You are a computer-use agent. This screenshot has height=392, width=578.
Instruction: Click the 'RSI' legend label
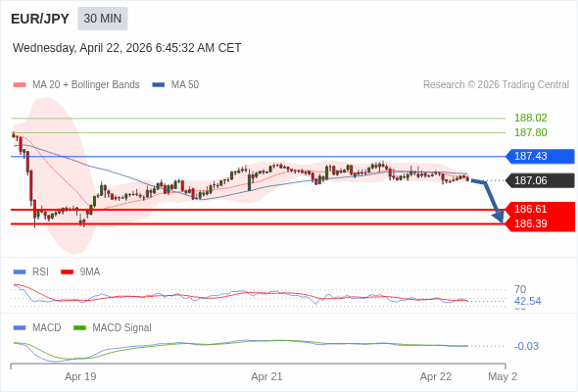40,272
